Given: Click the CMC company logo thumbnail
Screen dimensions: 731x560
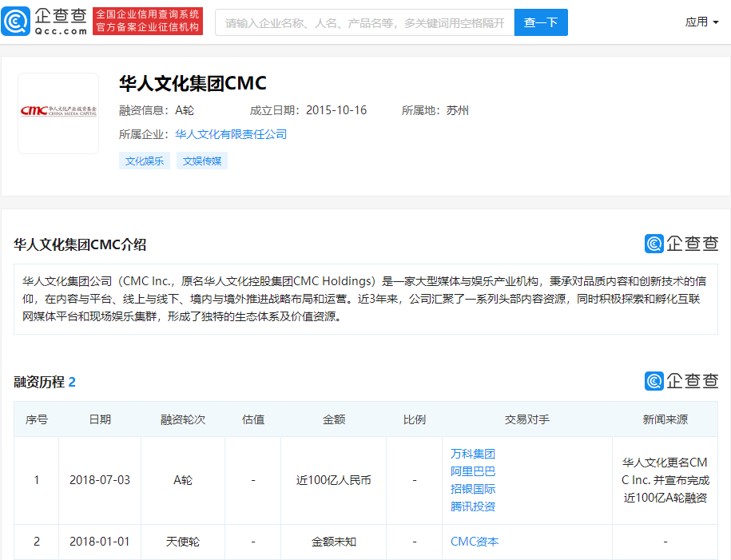Looking at the screenshot, I should [58, 113].
